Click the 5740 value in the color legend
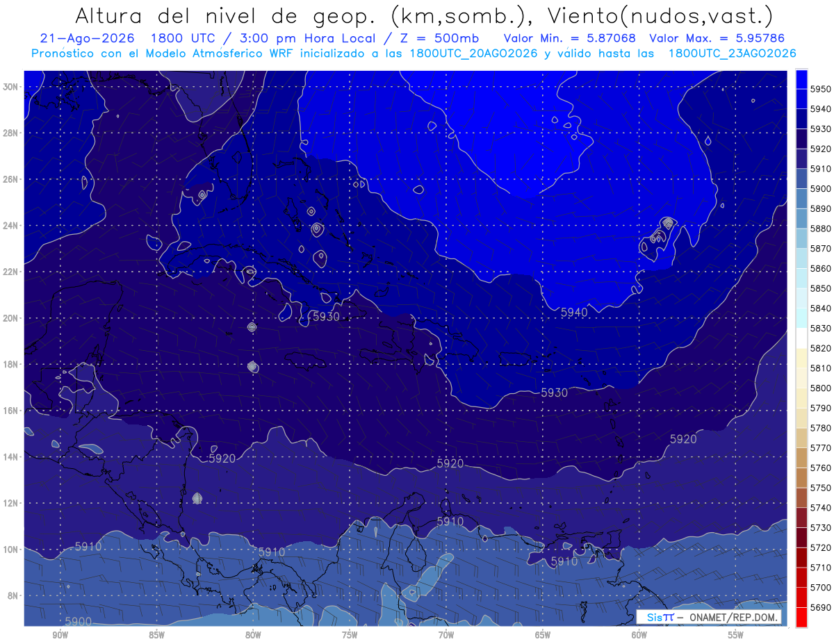This screenshot has width=834, height=644. [x=820, y=507]
